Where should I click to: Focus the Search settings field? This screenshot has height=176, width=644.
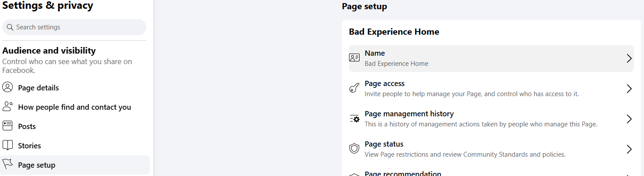point(74,27)
